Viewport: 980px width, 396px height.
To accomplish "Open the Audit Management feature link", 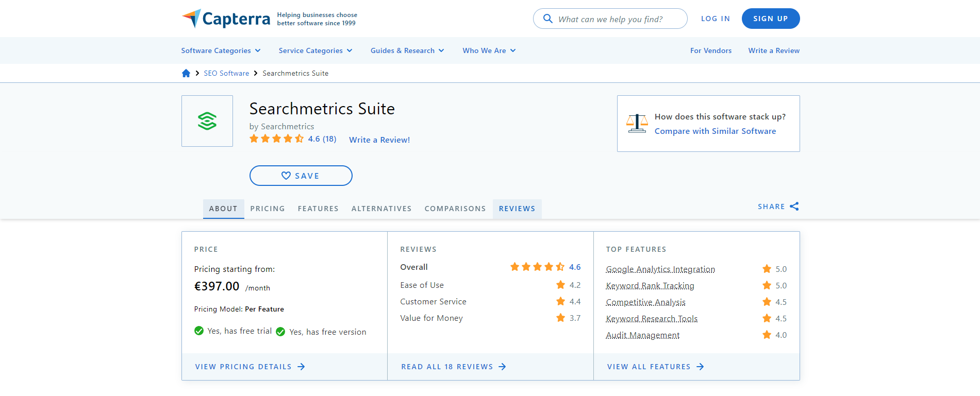I will (x=643, y=335).
